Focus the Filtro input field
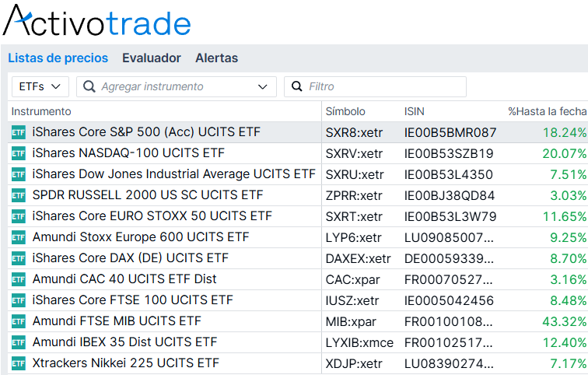 pyautogui.click(x=375, y=86)
